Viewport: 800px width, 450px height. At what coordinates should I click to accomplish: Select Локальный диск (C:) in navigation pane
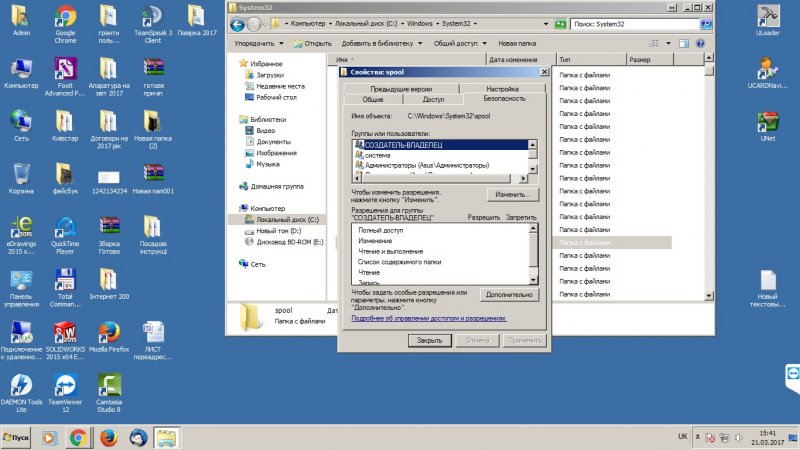tap(286, 219)
